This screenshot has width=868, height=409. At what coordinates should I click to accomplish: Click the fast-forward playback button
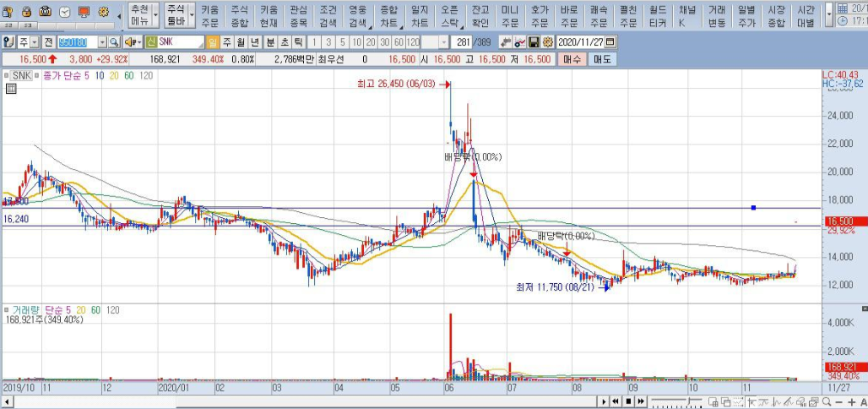pos(641,401)
